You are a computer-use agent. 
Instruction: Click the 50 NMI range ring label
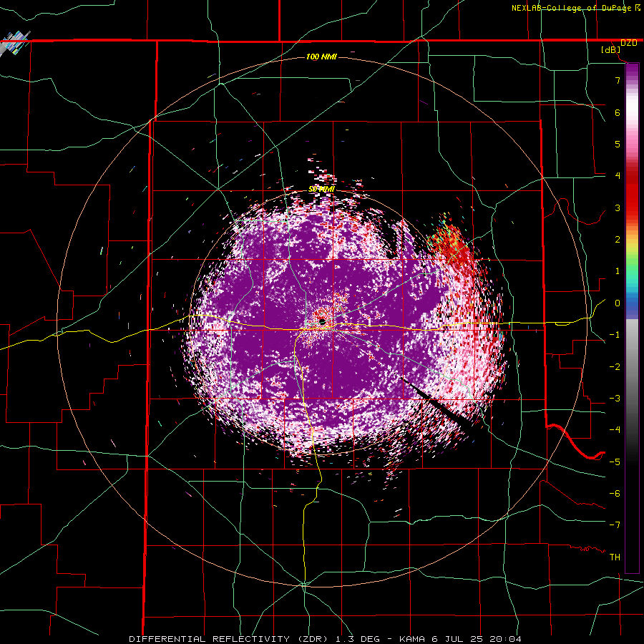tap(321, 190)
